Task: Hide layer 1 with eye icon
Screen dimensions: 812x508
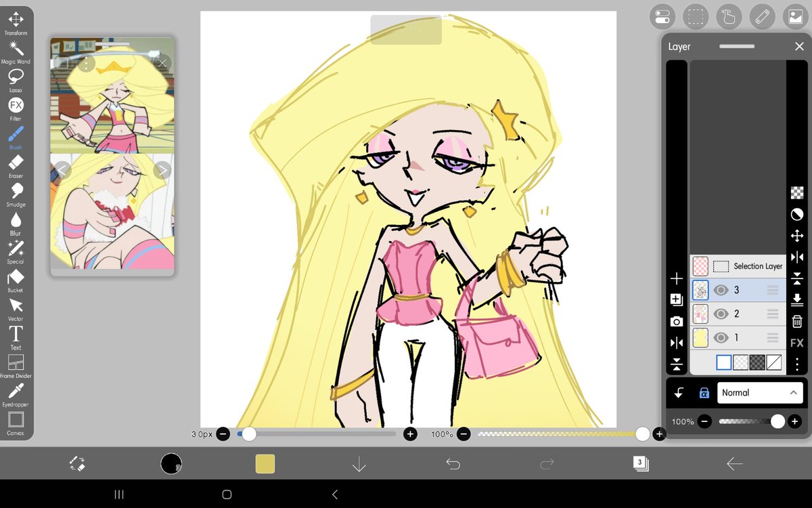Action: (x=721, y=337)
